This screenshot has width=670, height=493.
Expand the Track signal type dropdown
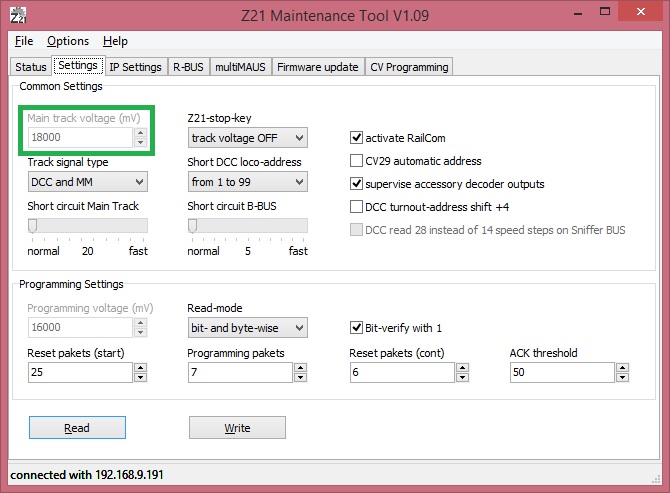88,182
